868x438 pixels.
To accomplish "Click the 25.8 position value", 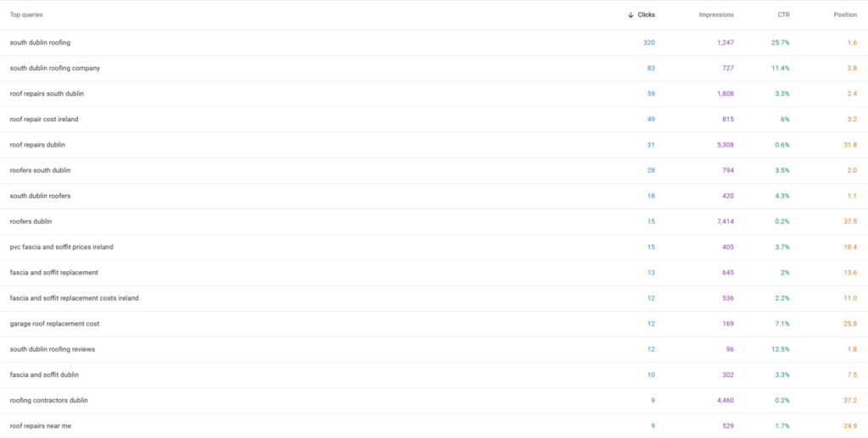I will coord(850,324).
